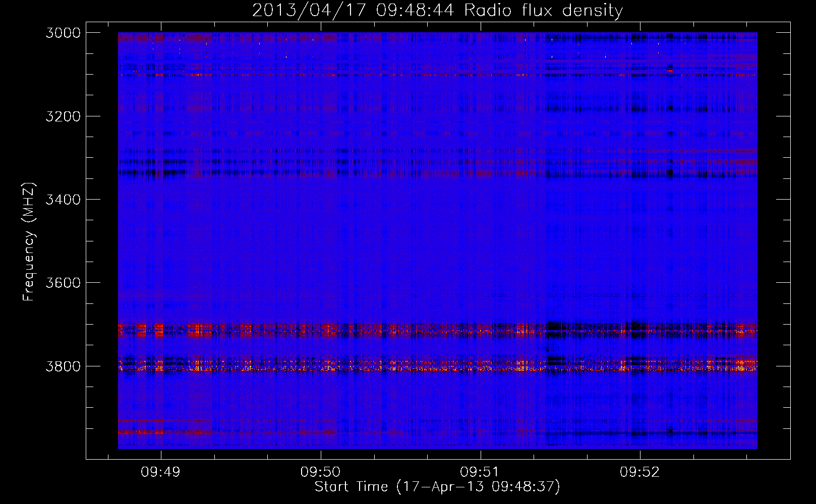Click the plot title '2013/04/17 09:48:44 Radio flux density'

437,11
